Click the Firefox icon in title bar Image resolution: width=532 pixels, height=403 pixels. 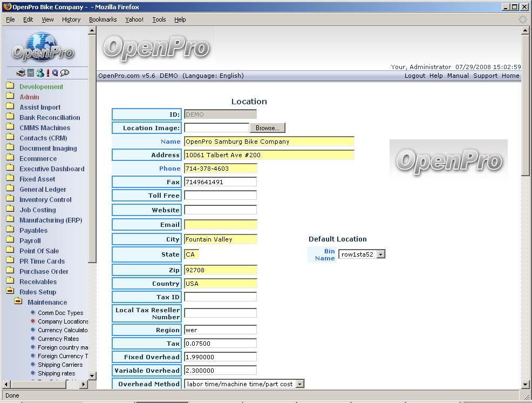(8, 6)
